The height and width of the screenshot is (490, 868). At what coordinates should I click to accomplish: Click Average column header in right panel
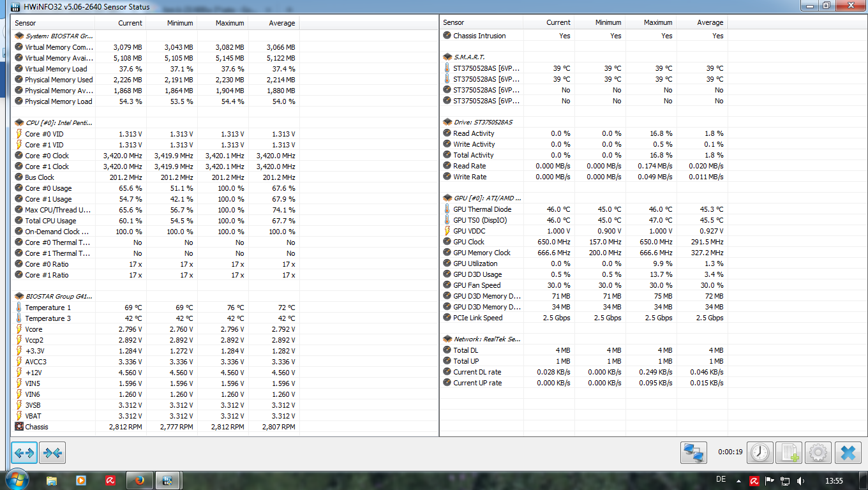tap(702, 22)
